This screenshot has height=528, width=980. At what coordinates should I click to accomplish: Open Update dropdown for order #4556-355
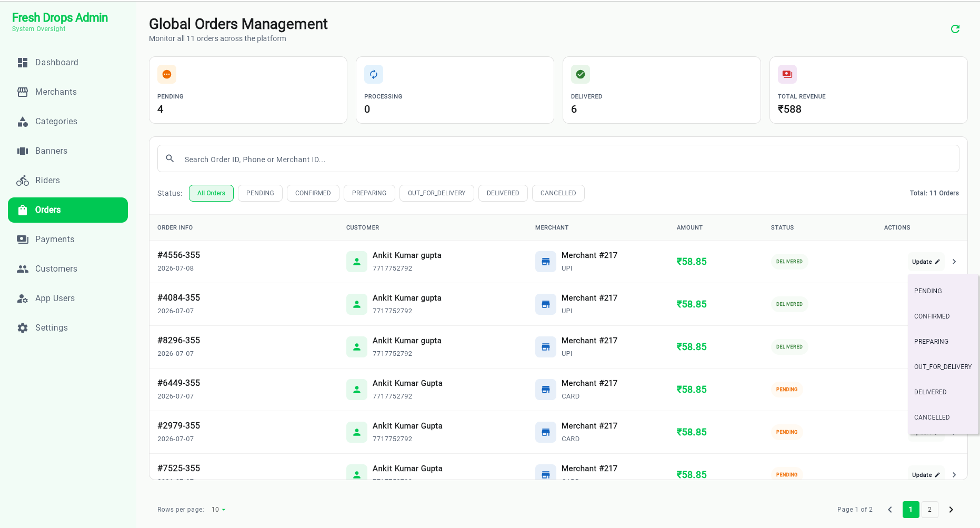tap(926, 262)
